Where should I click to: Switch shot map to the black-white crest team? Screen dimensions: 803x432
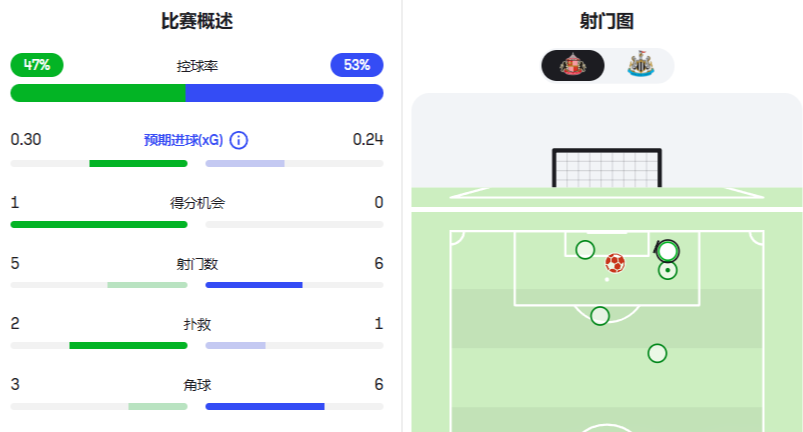[x=640, y=66]
